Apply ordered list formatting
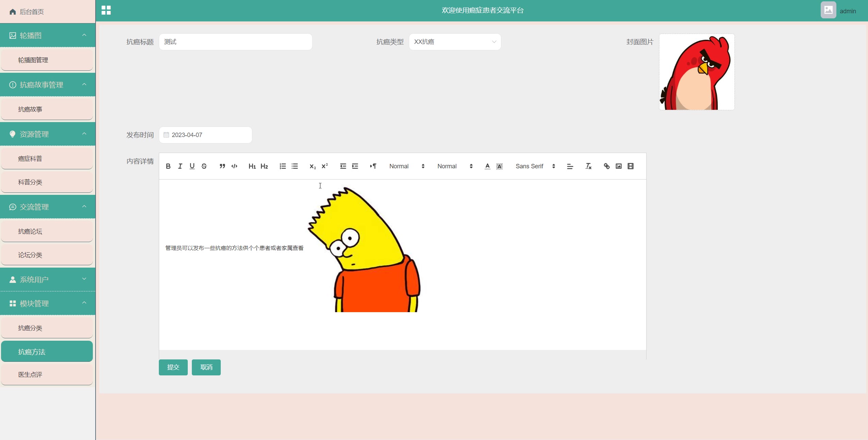Viewport: 868px width, 440px height. pyautogui.click(x=283, y=166)
